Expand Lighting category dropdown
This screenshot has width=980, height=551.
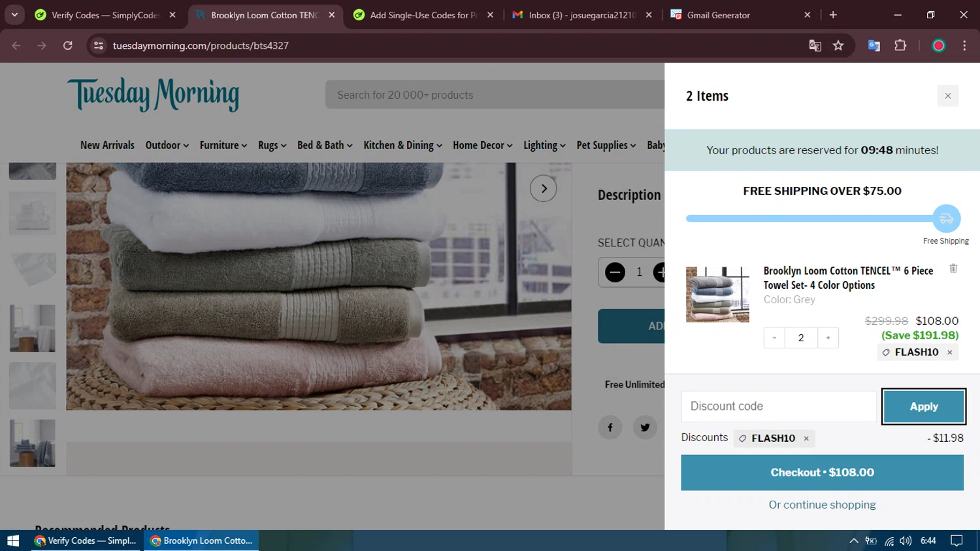click(x=544, y=145)
